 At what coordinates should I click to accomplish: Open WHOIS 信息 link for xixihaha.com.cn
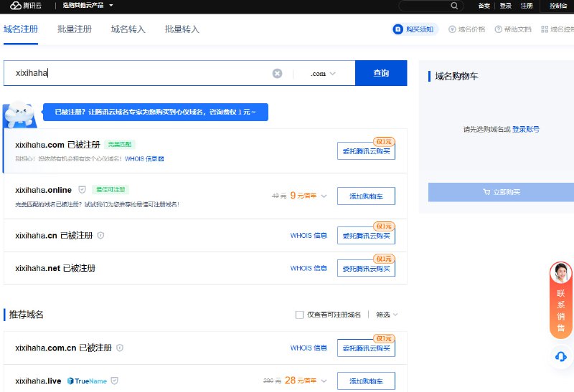pyautogui.click(x=309, y=348)
